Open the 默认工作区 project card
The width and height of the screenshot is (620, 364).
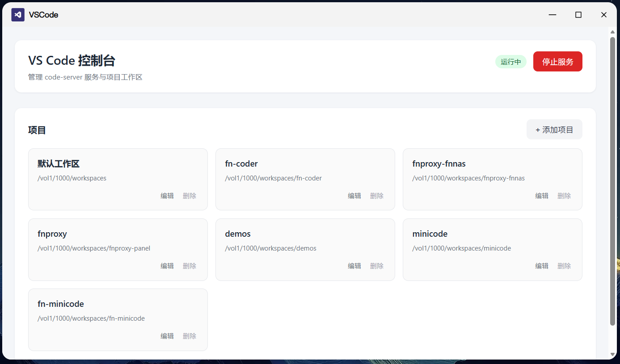point(118,179)
